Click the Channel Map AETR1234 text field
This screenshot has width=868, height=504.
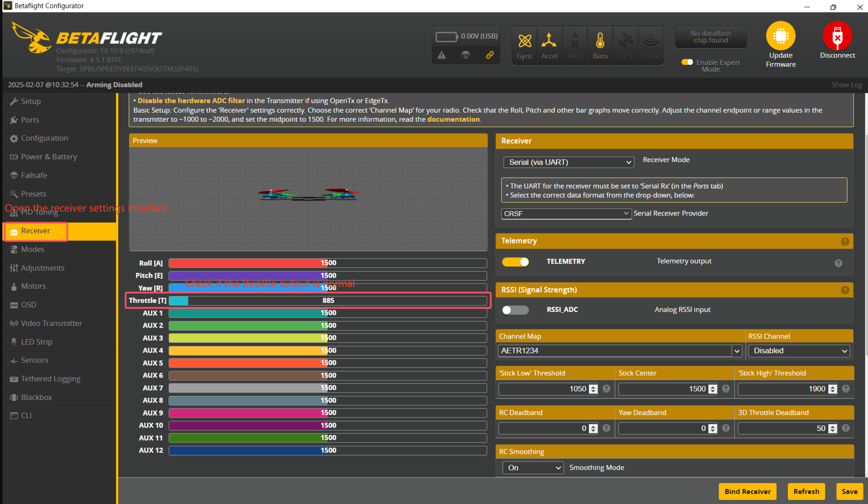tap(615, 351)
